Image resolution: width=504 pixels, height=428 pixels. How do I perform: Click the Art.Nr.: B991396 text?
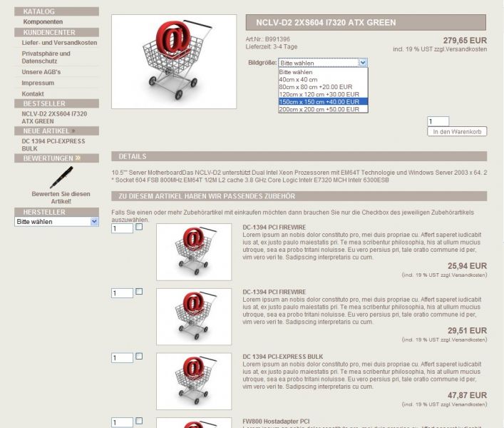click(268, 39)
